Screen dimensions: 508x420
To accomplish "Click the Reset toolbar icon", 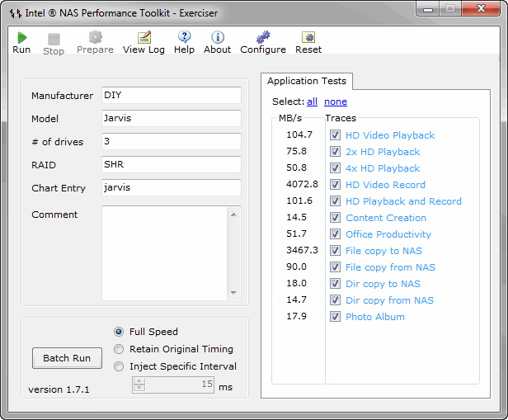I will tap(308, 38).
